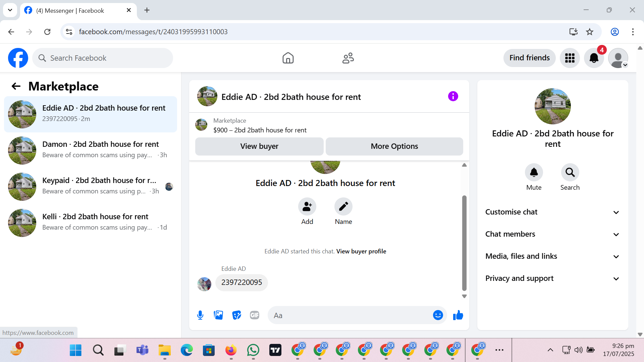
Task: Open the clock and date in system tray
Action: click(619, 350)
